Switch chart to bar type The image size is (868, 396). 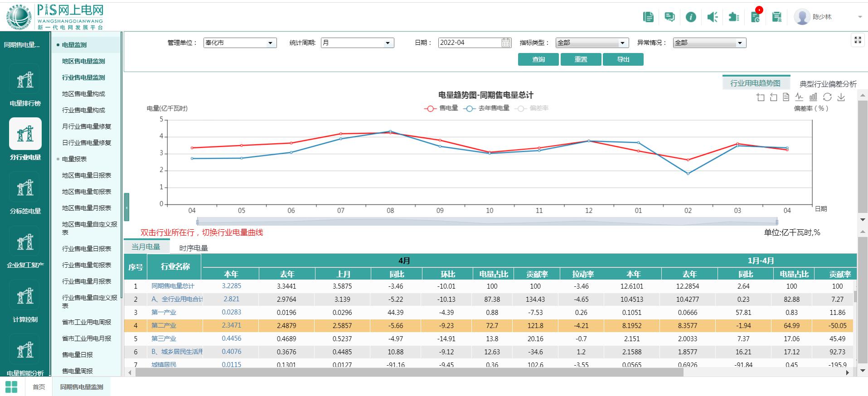[x=813, y=97]
